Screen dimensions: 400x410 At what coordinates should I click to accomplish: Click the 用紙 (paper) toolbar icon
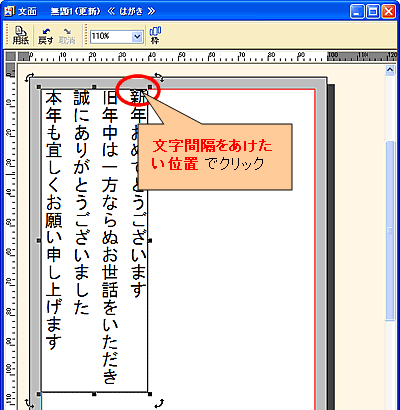21,36
